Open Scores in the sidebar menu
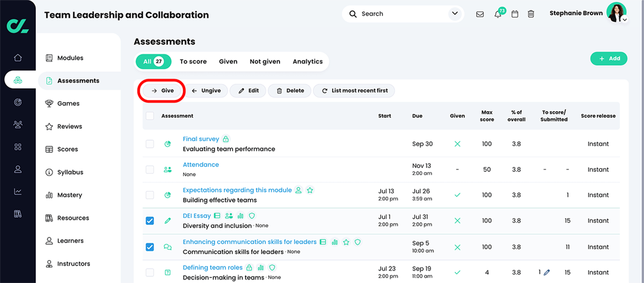Image resolution: width=644 pixels, height=283 pixels. coord(68,150)
